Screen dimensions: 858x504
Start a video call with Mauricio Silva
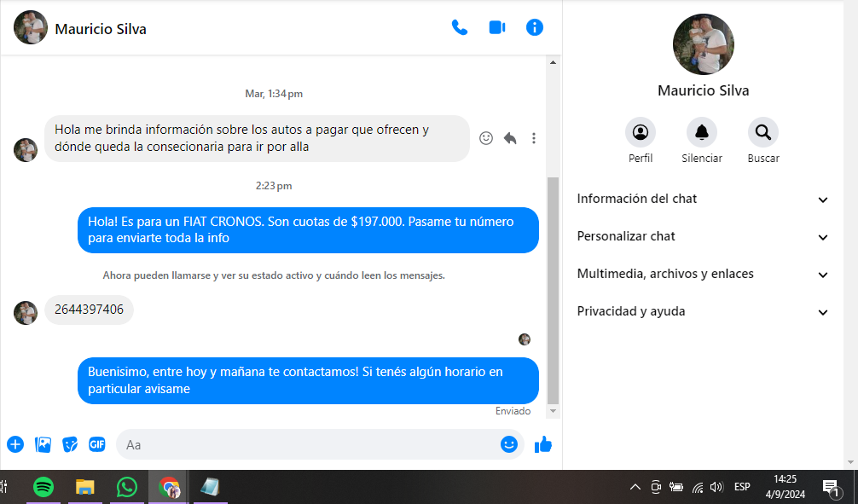click(497, 27)
